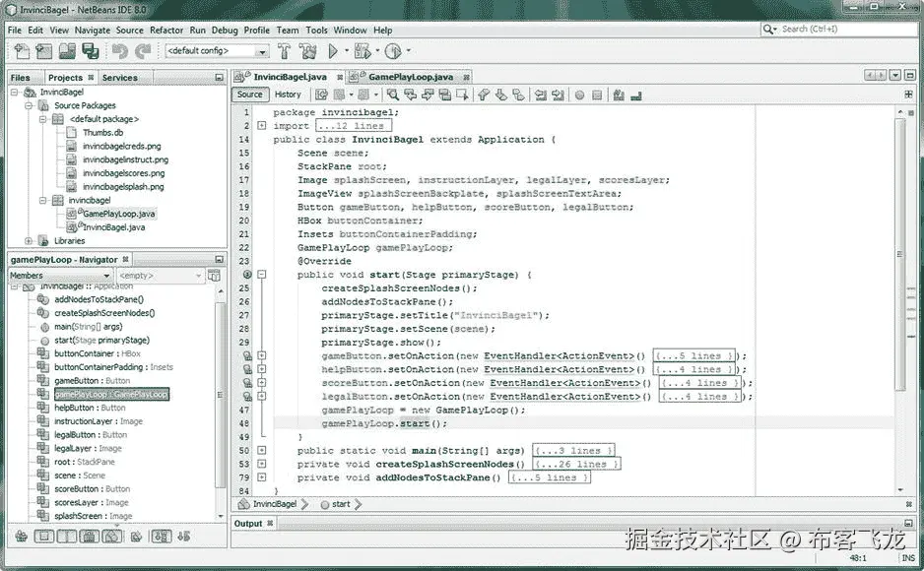Click the InvinciBagel breadcrumb in editor footer
Viewport: 924px width, 571px height.
(275, 504)
